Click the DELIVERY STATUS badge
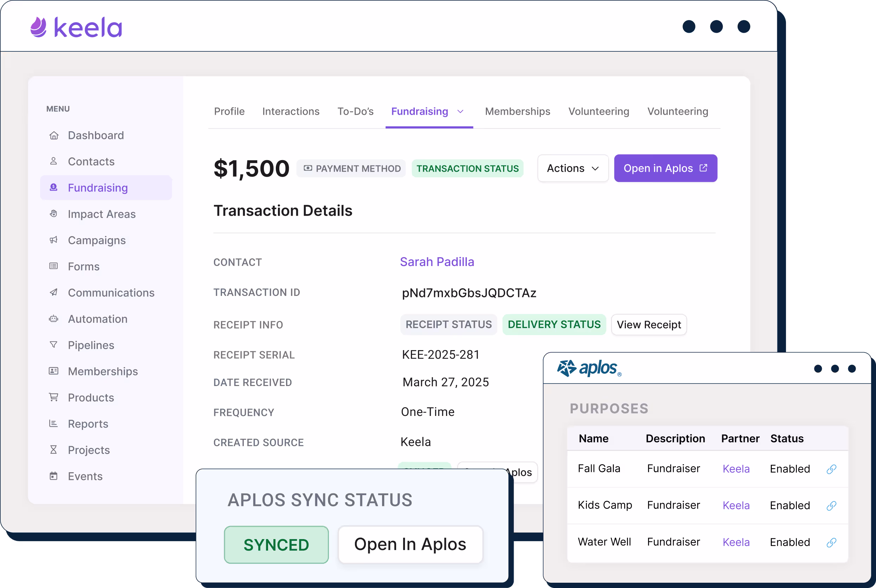The width and height of the screenshot is (876, 588). tap(554, 325)
